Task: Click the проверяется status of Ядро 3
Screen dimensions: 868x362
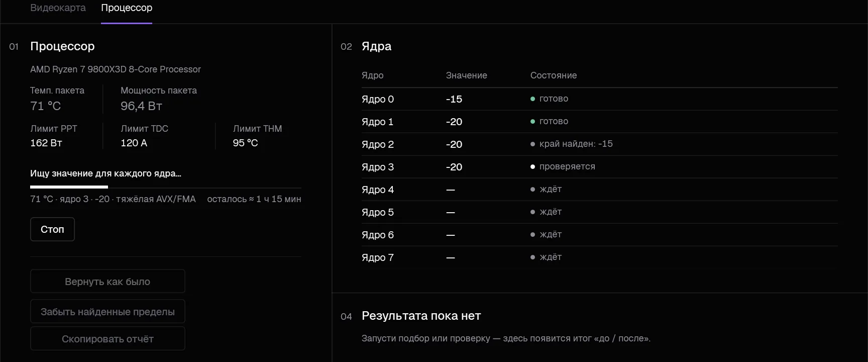Action: [567, 166]
